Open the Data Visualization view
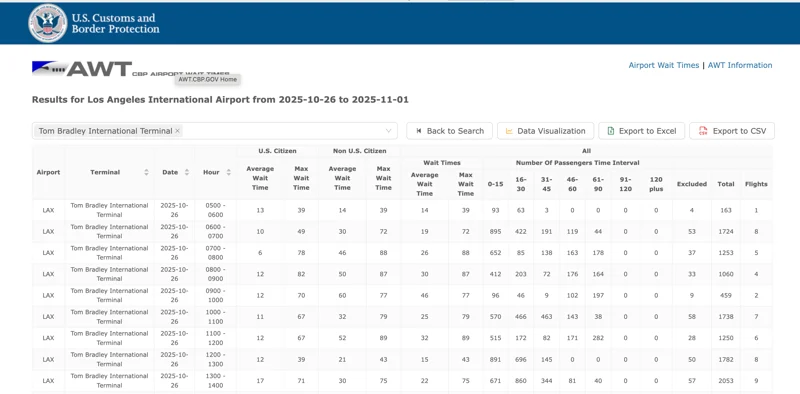 tap(545, 131)
